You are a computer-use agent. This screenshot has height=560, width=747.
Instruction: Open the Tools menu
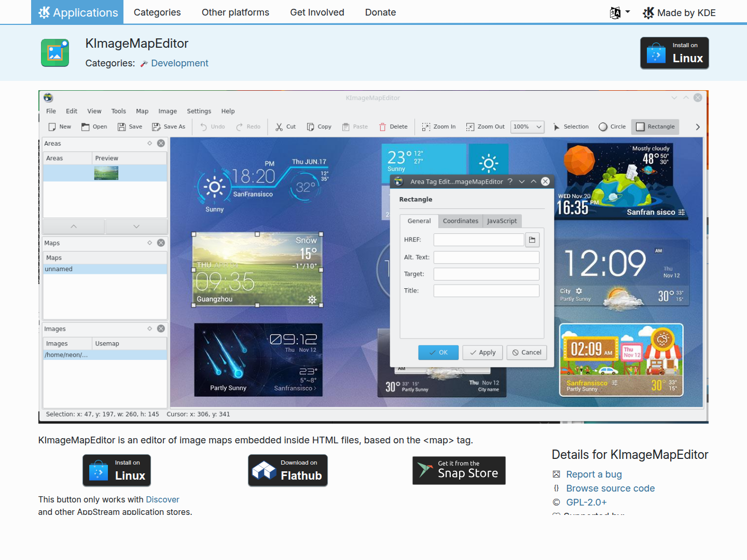pyautogui.click(x=119, y=111)
